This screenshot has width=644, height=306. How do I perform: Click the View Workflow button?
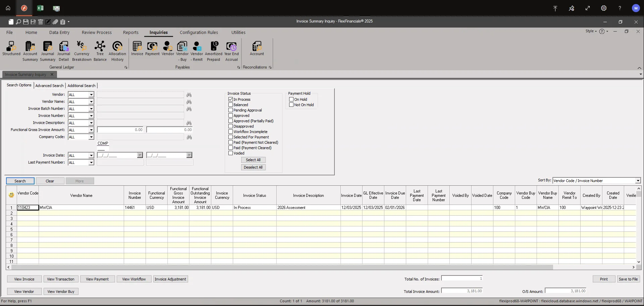(134, 279)
